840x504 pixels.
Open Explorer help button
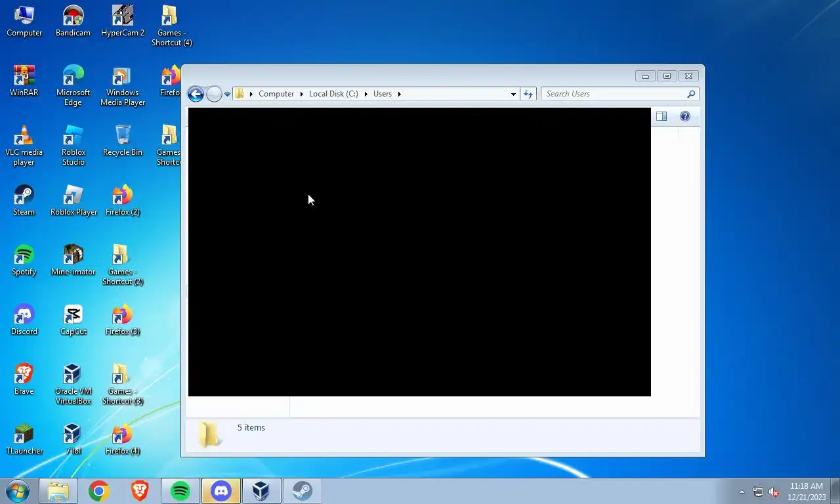tap(685, 116)
